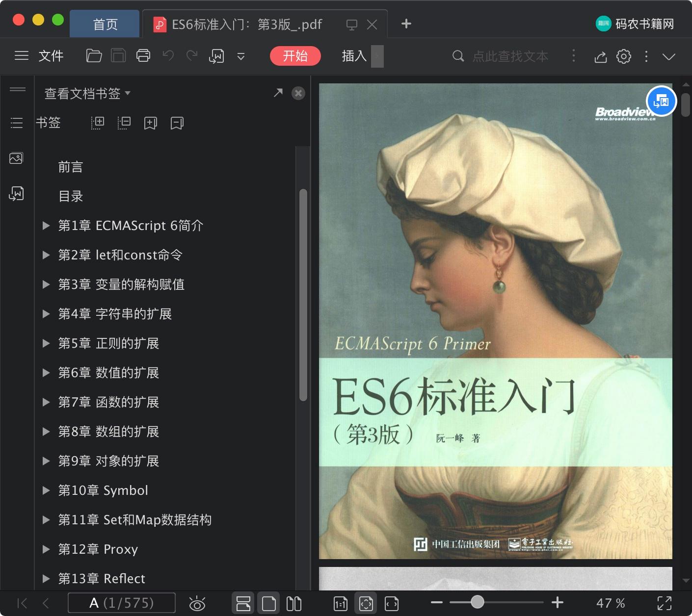The height and width of the screenshot is (616, 692).
Task: Click the page number field (1/575)
Action: (121, 603)
